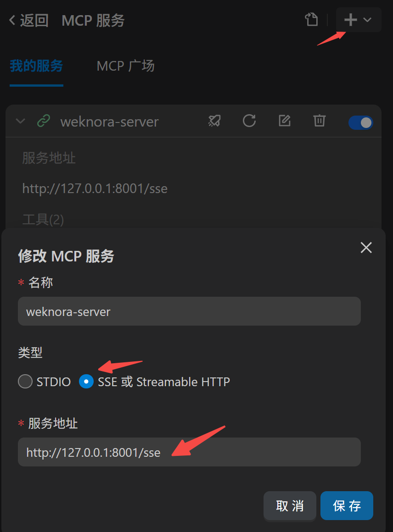
Task: Click the plus add-service icon
Action: pyautogui.click(x=351, y=20)
